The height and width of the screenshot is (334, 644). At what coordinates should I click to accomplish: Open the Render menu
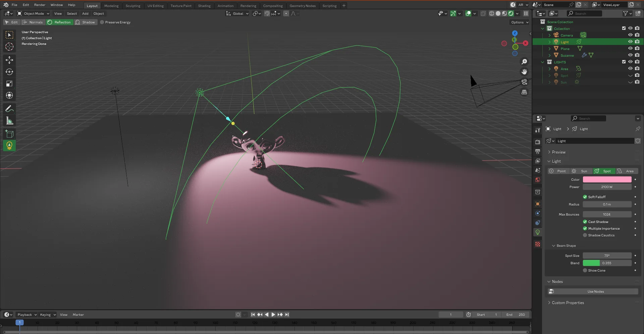tap(40, 5)
